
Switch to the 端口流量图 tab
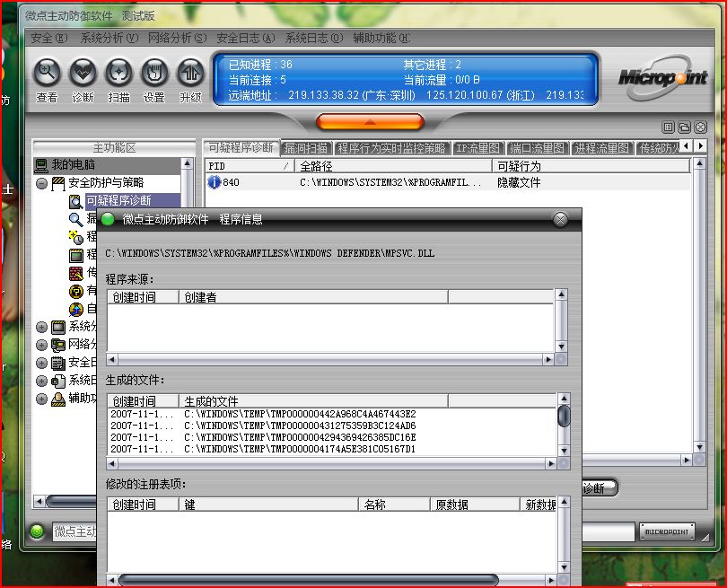point(538,148)
